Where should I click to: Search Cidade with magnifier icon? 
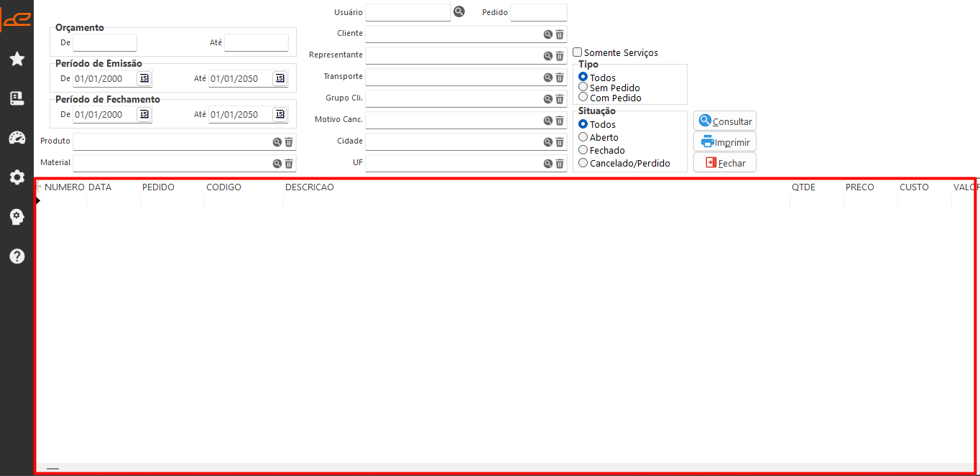click(547, 141)
